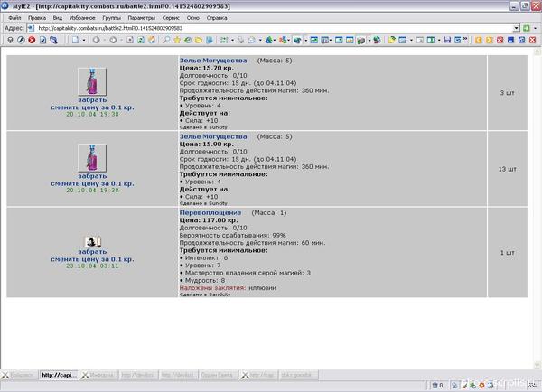Open a new blank page icon
Viewport: 542px width, 392px height.
click(x=75, y=40)
